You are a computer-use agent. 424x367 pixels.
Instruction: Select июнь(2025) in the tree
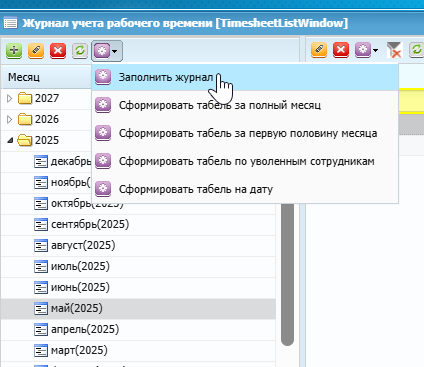(138, 288)
